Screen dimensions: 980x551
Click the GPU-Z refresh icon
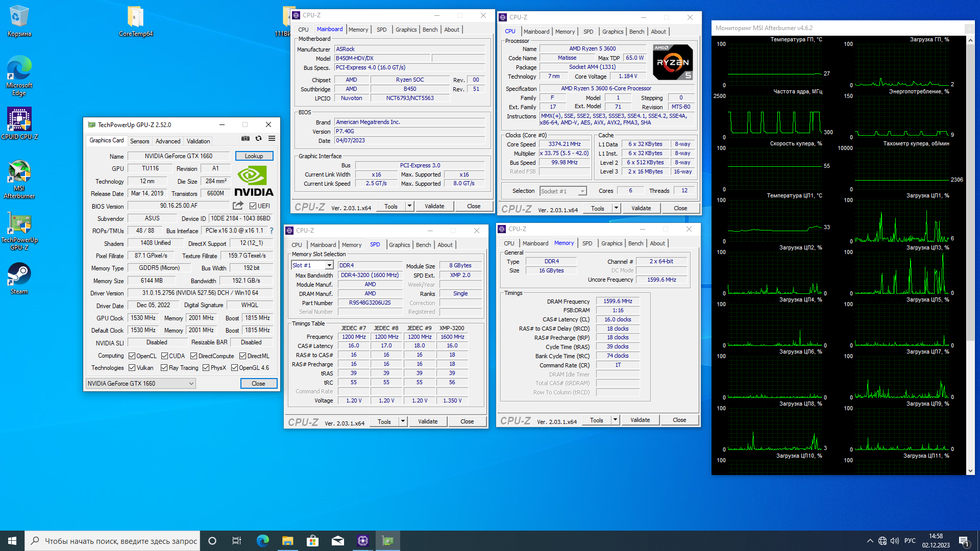(x=259, y=139)
